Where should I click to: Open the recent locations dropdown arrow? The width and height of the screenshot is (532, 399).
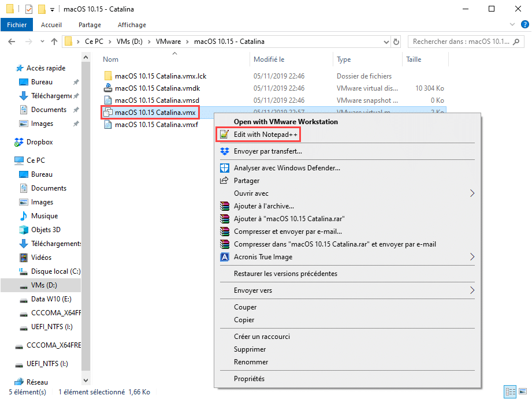pyautogui.click(x=42, y=42)
